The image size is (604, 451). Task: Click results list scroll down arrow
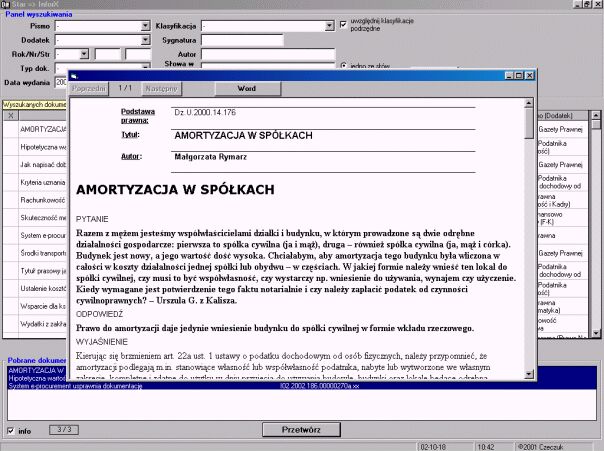pos(596,333)
